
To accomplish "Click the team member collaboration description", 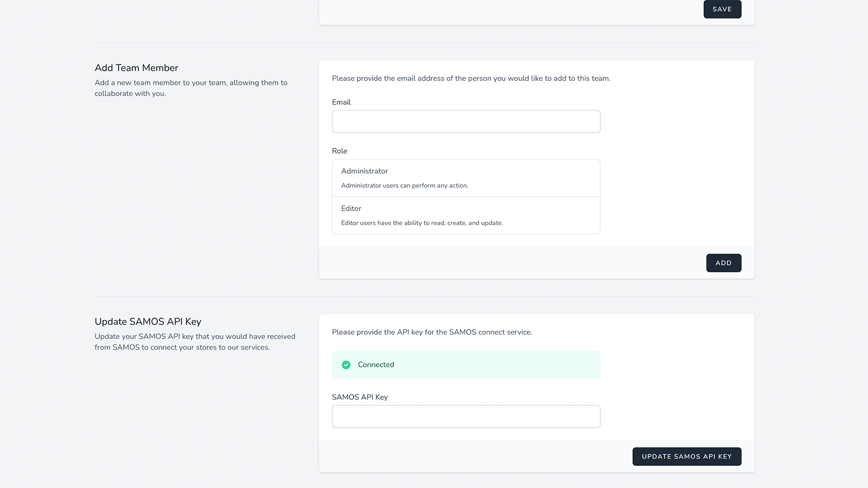I will (x=190, y=88).
